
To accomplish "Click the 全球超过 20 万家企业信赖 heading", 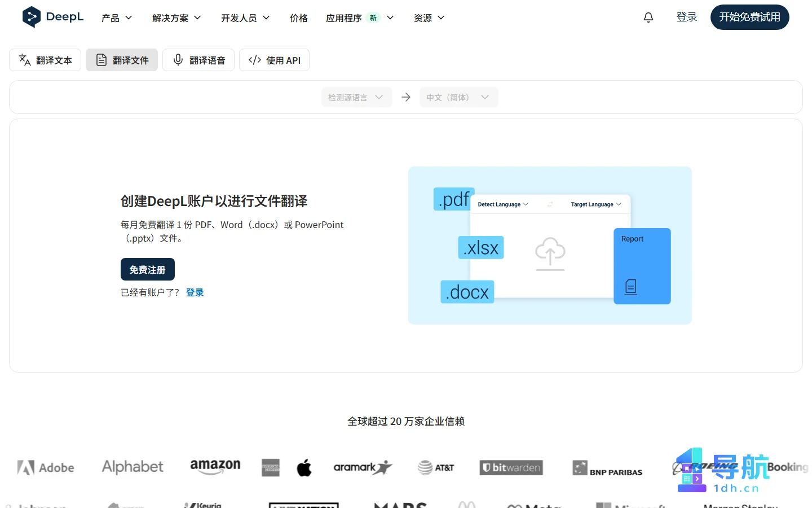I will coord(406,421).
